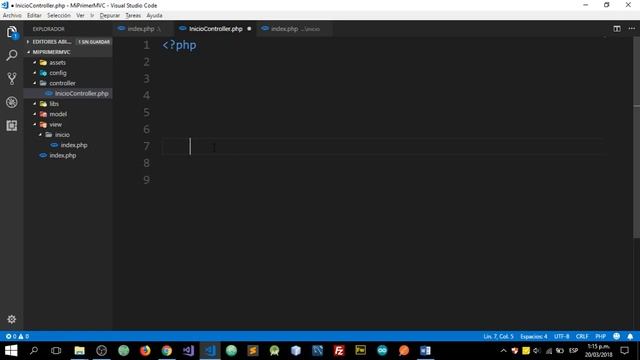The image size is (640, 360).
Task: Open the Manage gear menu
Action: pos(11,319)
